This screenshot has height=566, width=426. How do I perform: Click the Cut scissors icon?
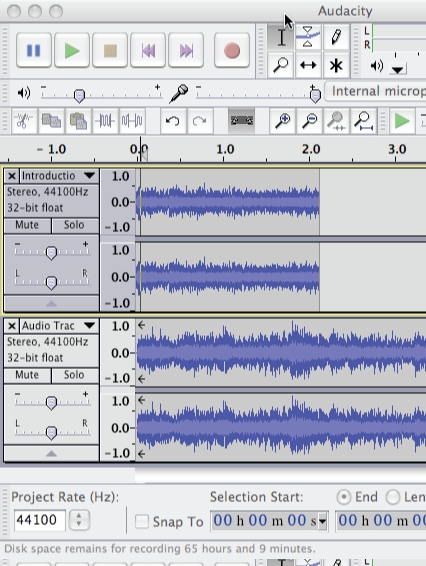tap(24, 121)
